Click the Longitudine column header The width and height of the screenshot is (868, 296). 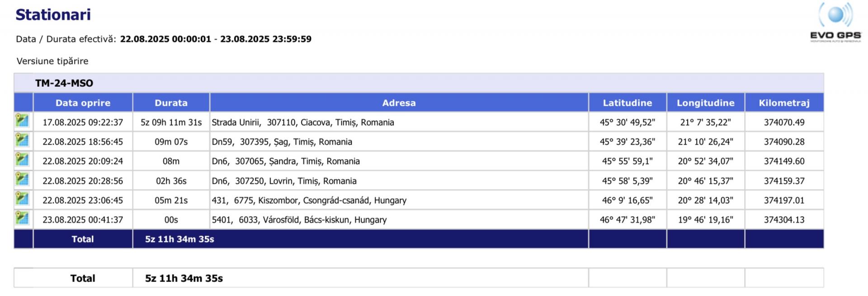[x=705, y=103]
